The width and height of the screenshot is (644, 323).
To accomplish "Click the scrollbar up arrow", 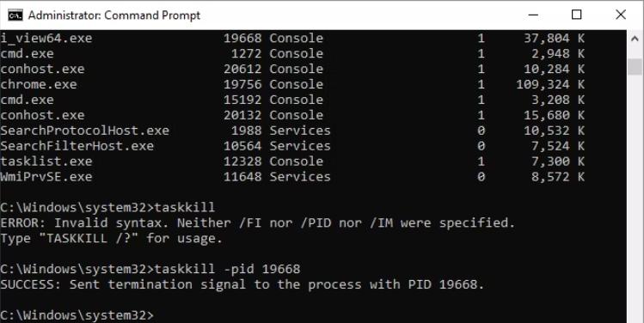I will click(635, 39).
